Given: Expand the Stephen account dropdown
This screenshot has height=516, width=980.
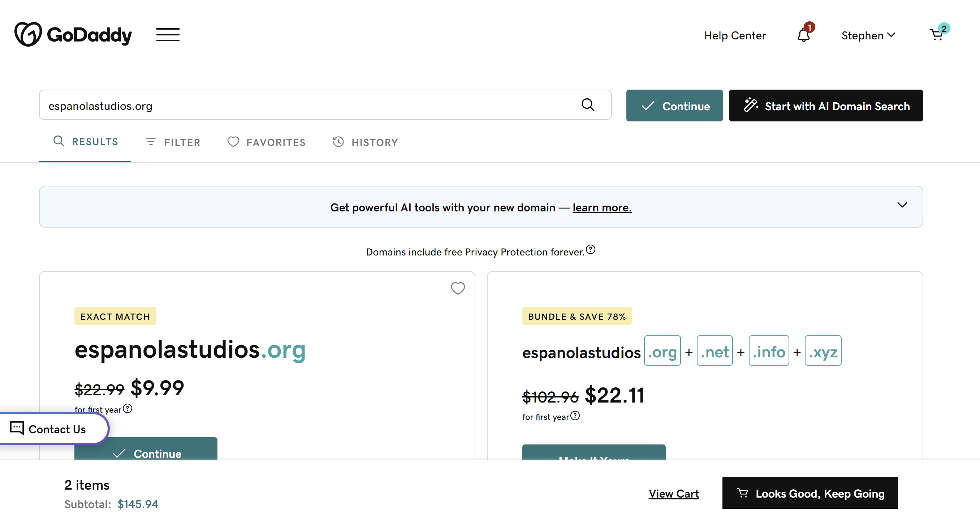Looking at the screenshot, I should pyautogui.click(x=868, y=35).
